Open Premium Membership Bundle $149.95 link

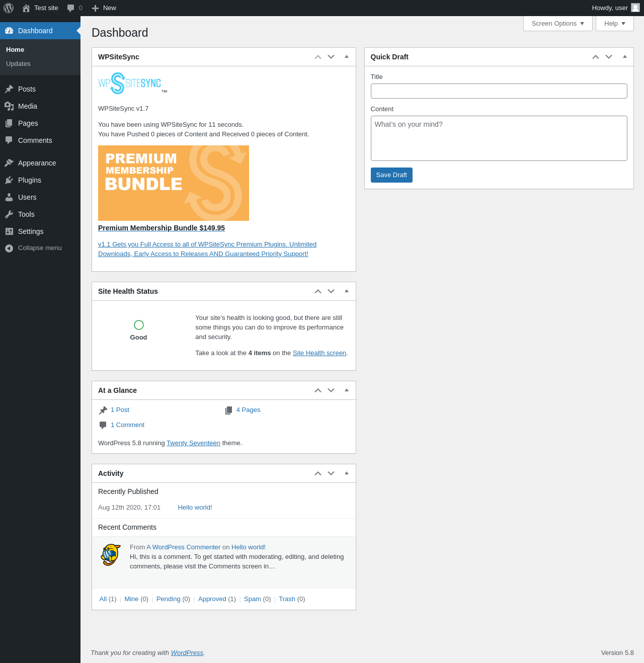coord(162,228)
